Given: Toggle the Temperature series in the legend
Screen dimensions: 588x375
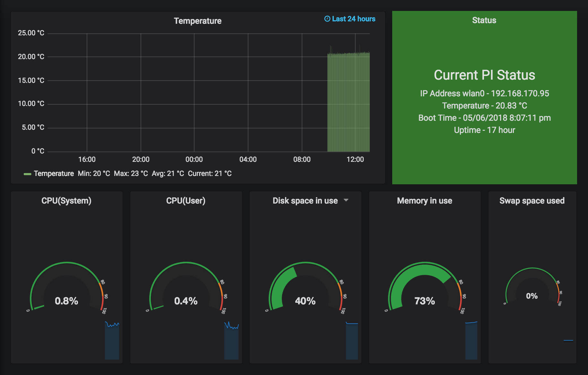Looking at the screenshot, I should (54, 173).
